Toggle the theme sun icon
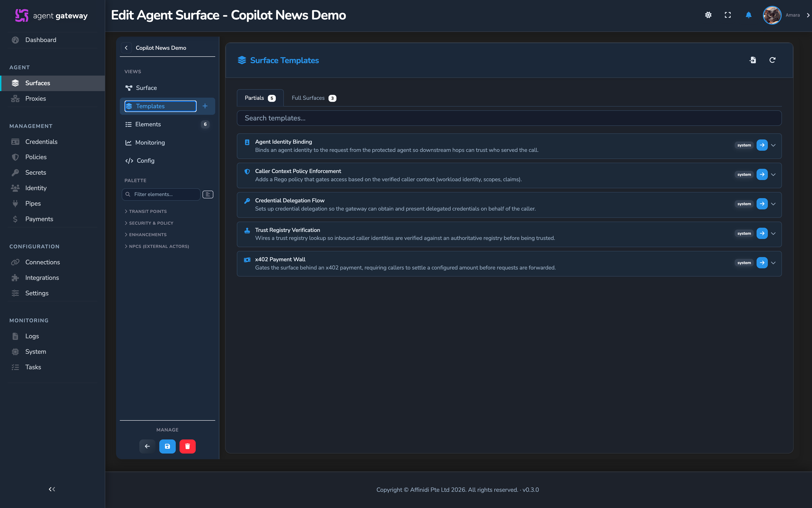Screen dimensions: 812x508 point(708,15)
